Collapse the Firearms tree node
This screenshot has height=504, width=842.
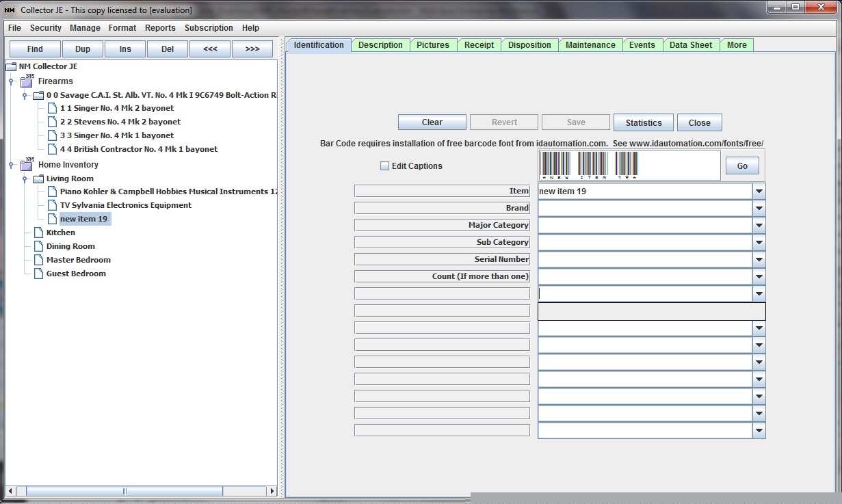pos(11,81)
